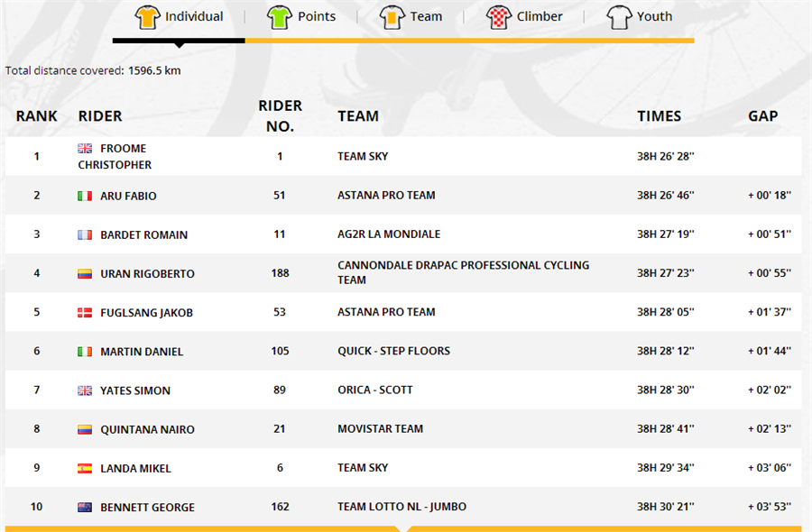Click ASTANA PRO TEAM in Aru's row
This screenshot has width=812, height=532.
point(386,195)
